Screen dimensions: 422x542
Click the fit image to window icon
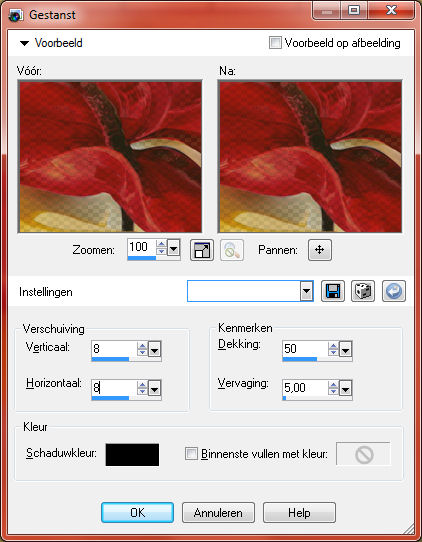pos(202,250)
